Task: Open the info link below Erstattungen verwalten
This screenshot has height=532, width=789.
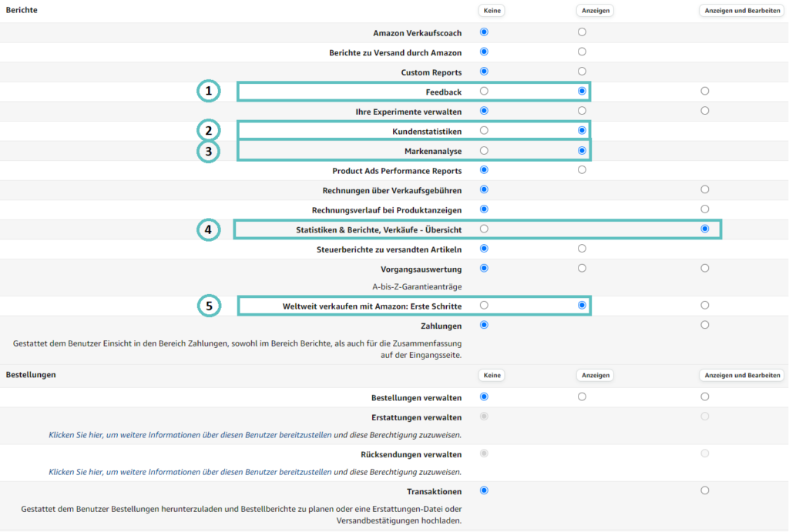Action: [190, 435]
